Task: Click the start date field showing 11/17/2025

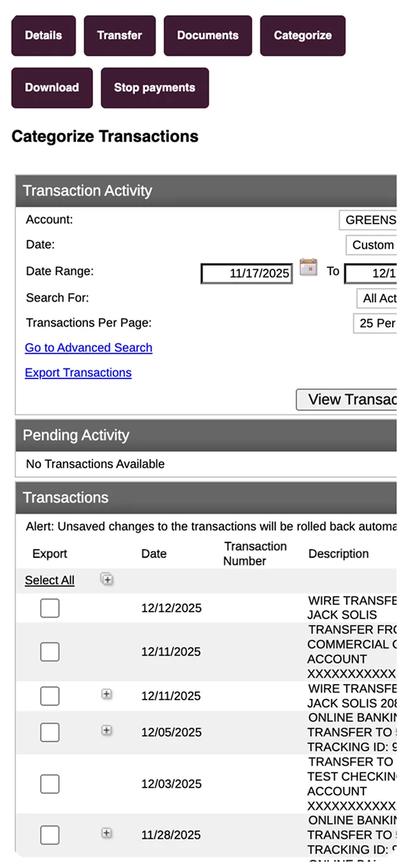Action: [x=247, y=274]
